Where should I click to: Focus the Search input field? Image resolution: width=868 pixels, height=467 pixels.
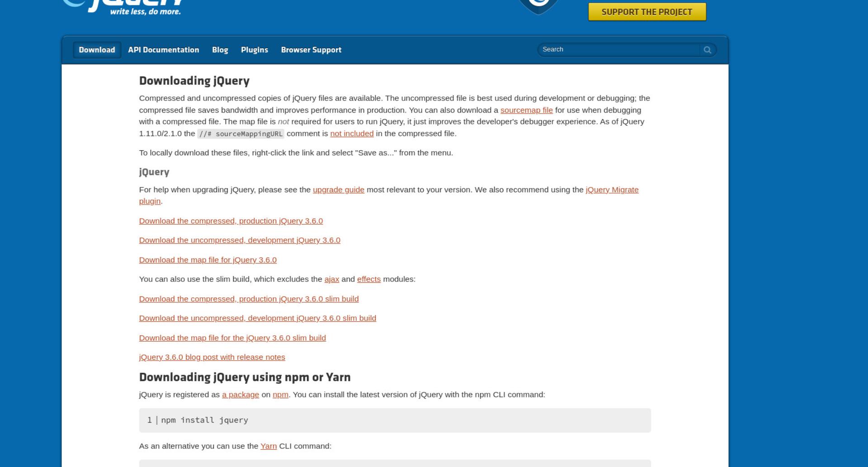[x=618, y=50]
